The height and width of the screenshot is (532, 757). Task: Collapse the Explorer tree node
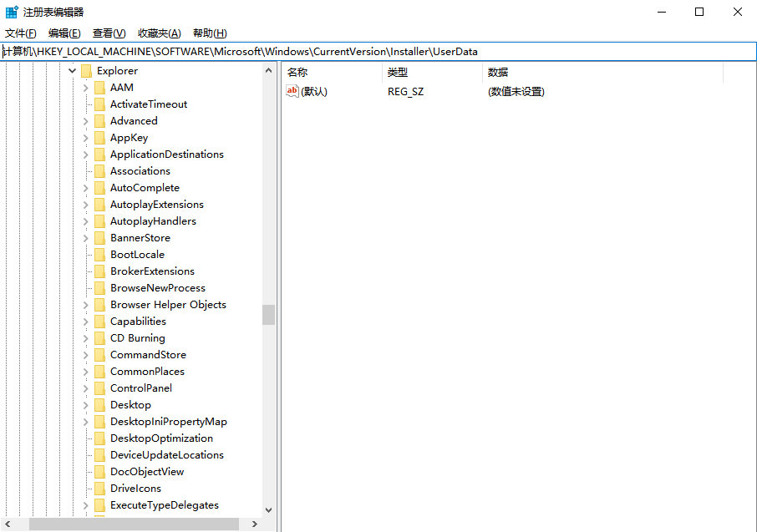[x=73, y=71]
